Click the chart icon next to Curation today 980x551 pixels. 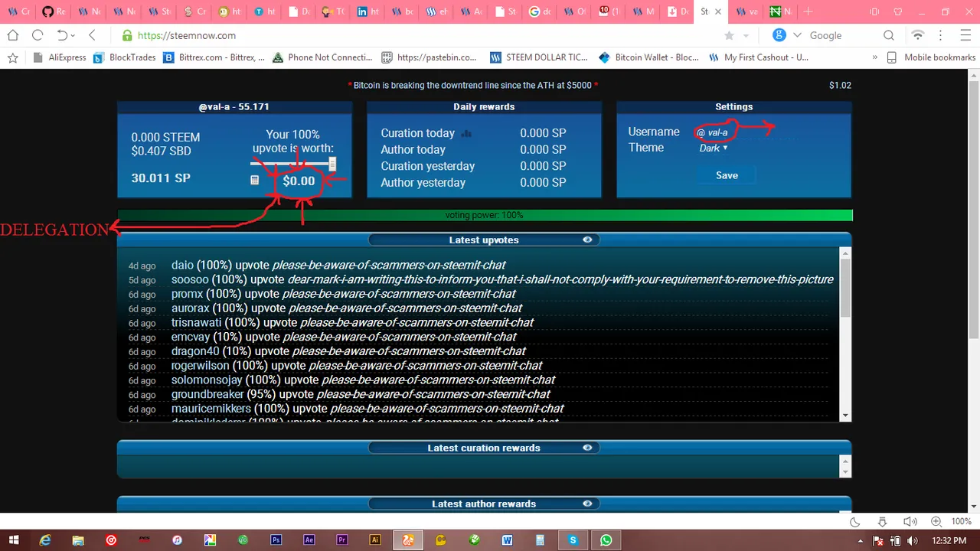[467, 133]
